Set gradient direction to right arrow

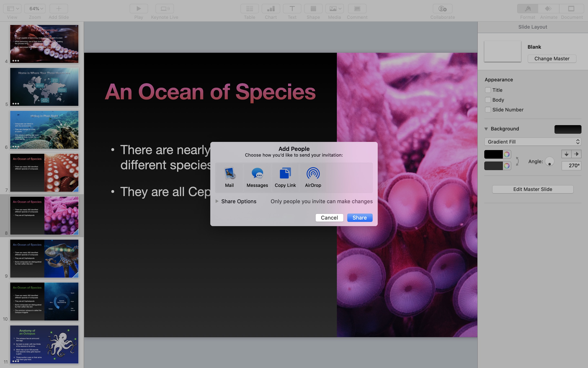tap(576, 154)
